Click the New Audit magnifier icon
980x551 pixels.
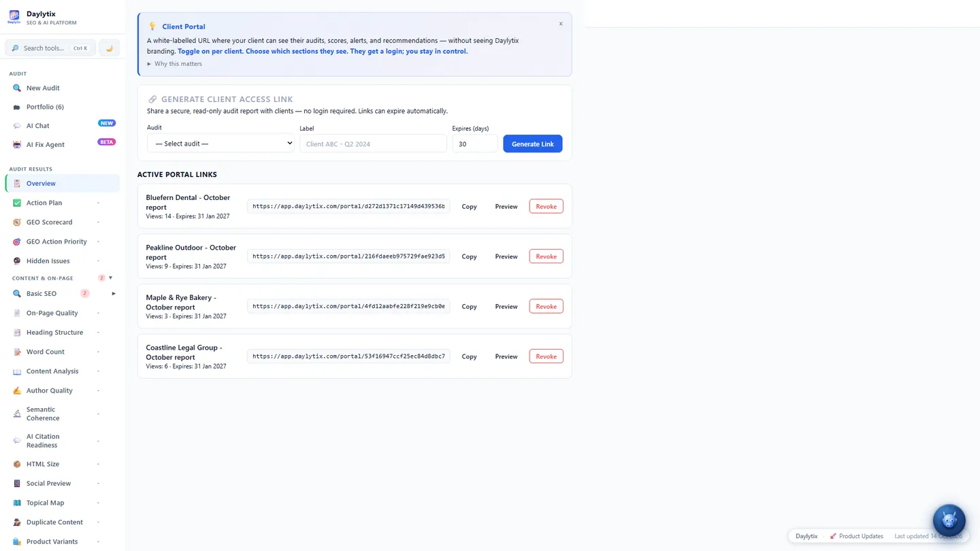[x=17, y=88]
